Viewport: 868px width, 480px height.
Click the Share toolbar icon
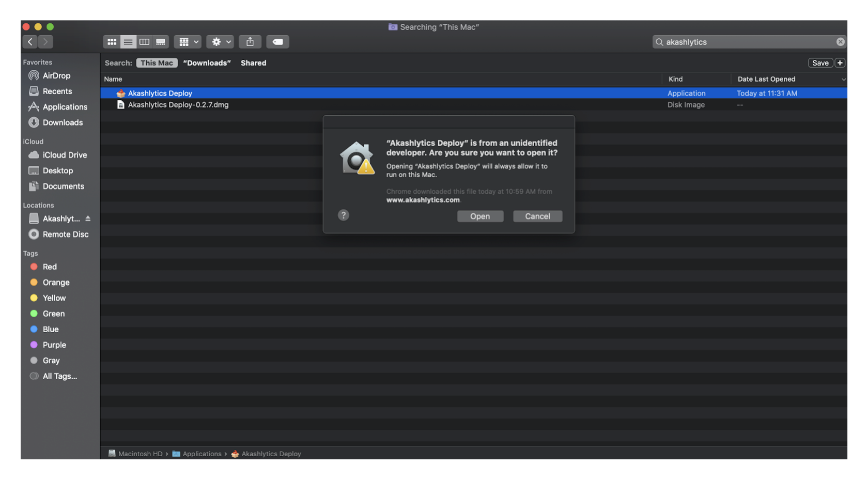point(250,42)
